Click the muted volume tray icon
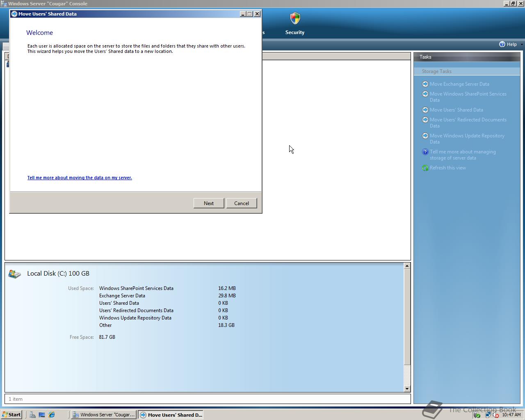This screenshot has height=420, width=525. point(495,415)
